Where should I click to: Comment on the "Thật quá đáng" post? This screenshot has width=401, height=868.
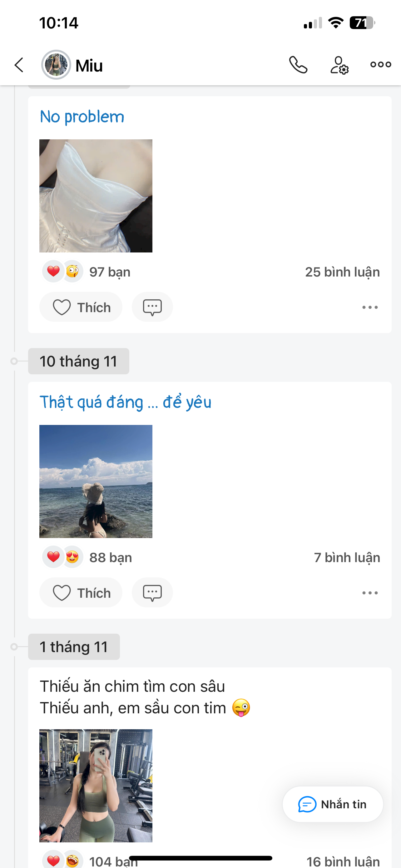pos(152,592)
